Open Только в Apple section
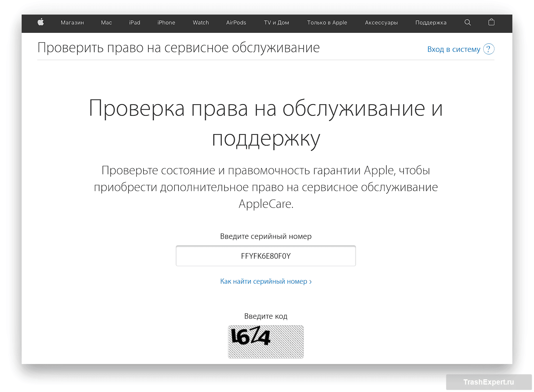 pyautogui.click(x=327, y=23)
